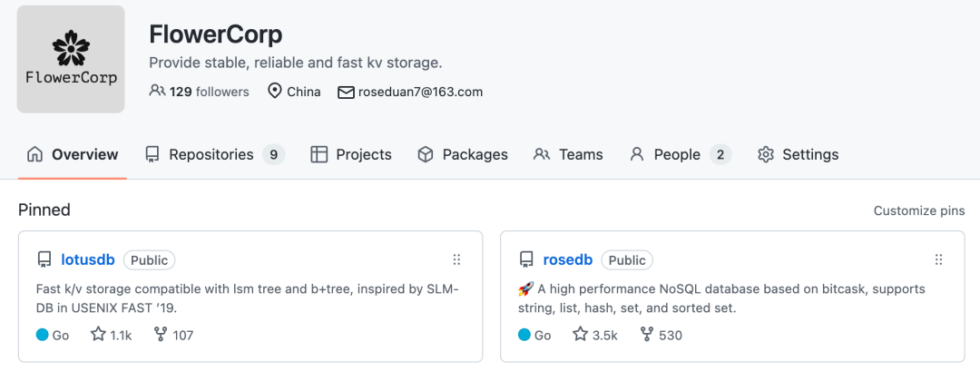Screen dimensions: 980x371
Task: Open rosedb forks icon
Action: point(646,335)
